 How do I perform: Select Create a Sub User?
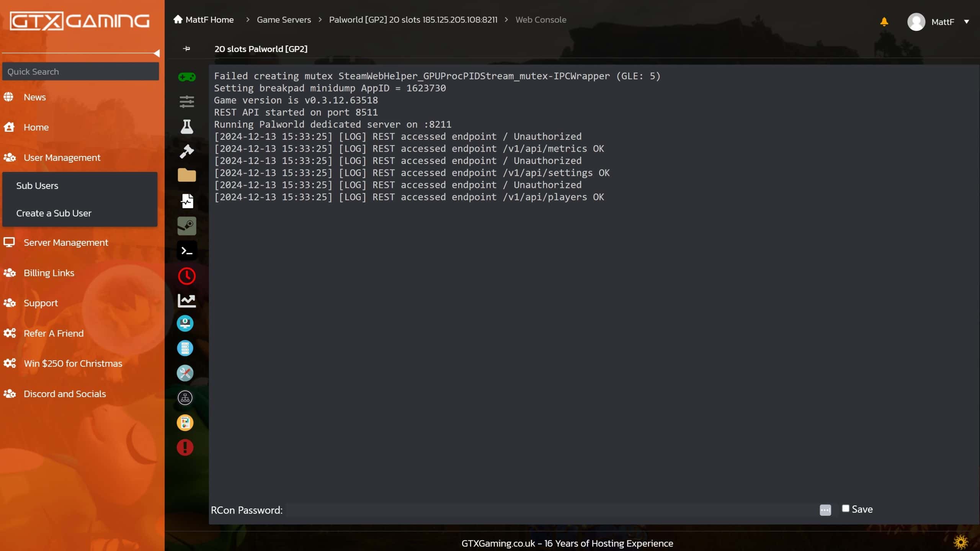54,213
